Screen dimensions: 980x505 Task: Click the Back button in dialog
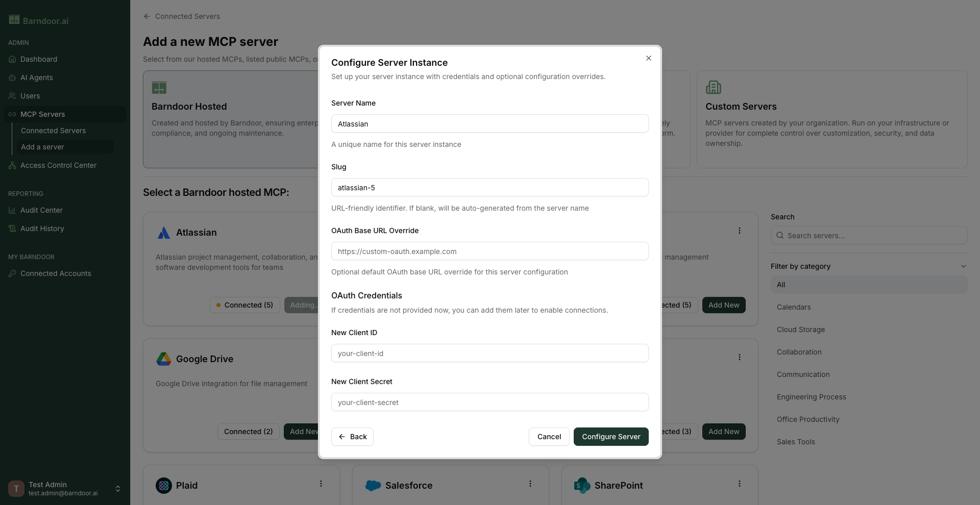click(352, 437)
